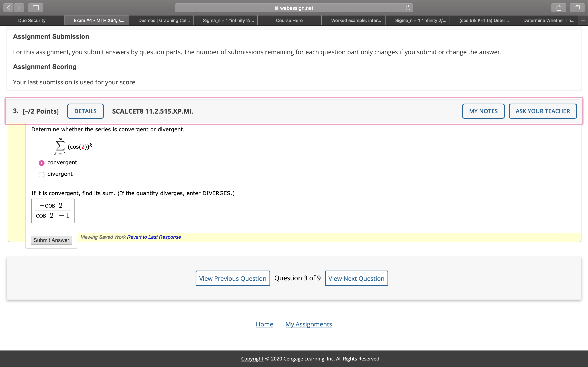Go to My Assignments
588x367 pixels.
[308, 324]
